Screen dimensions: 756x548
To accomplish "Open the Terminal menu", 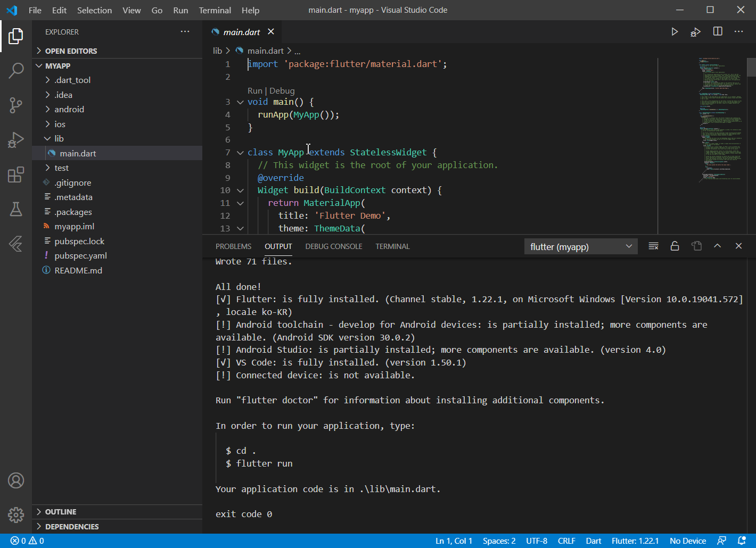I will click(215, 10).
